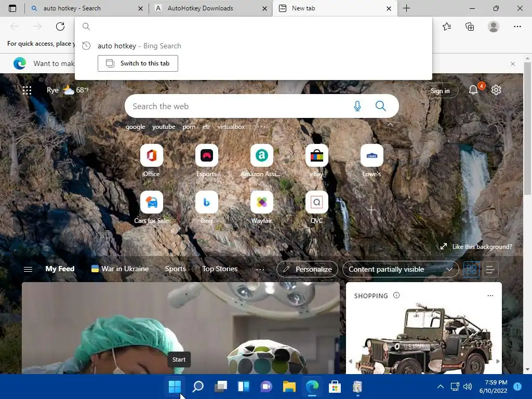
Task: Open the Favorites star icon
Action: (x=447, y=26)
